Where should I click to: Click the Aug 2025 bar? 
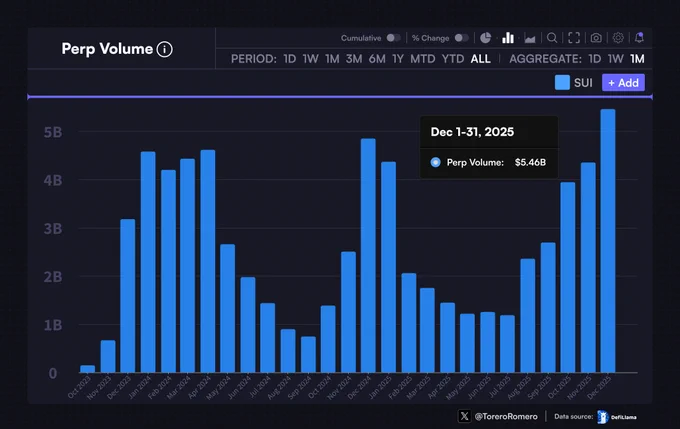[528, 315]
